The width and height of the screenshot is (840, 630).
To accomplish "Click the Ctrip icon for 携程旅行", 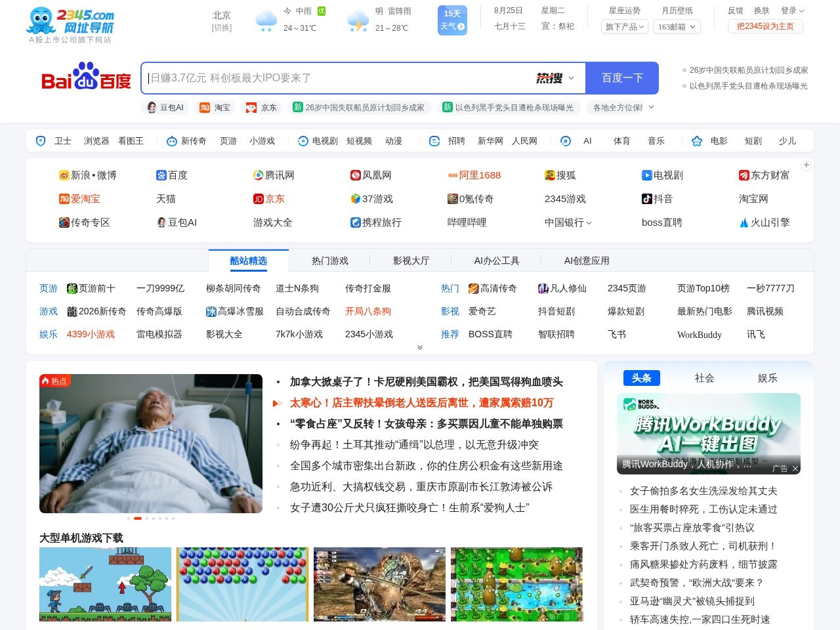I will [356, 222].
